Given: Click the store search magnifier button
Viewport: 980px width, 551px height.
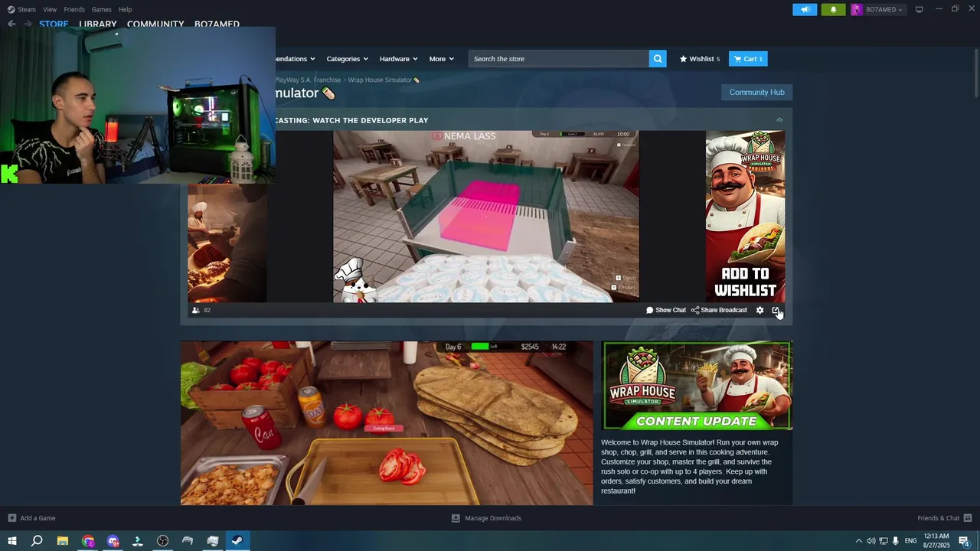Looking at the screenshot, I should pyautogui.click(x=658, y=59).
